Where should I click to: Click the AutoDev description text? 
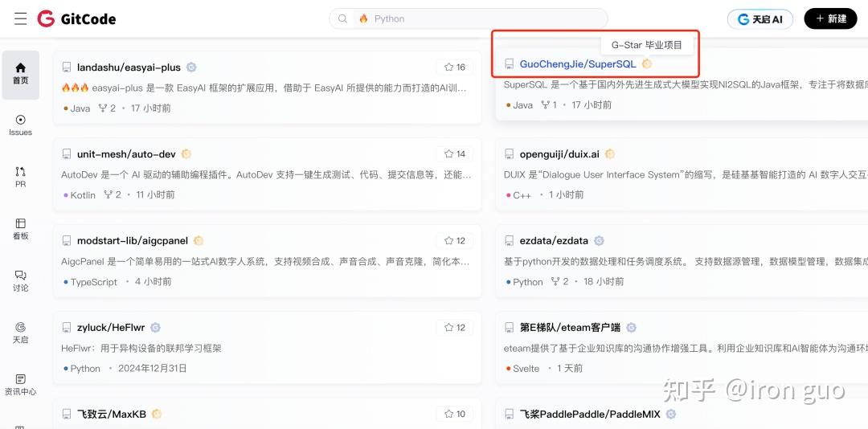click(x=266, y=175)
